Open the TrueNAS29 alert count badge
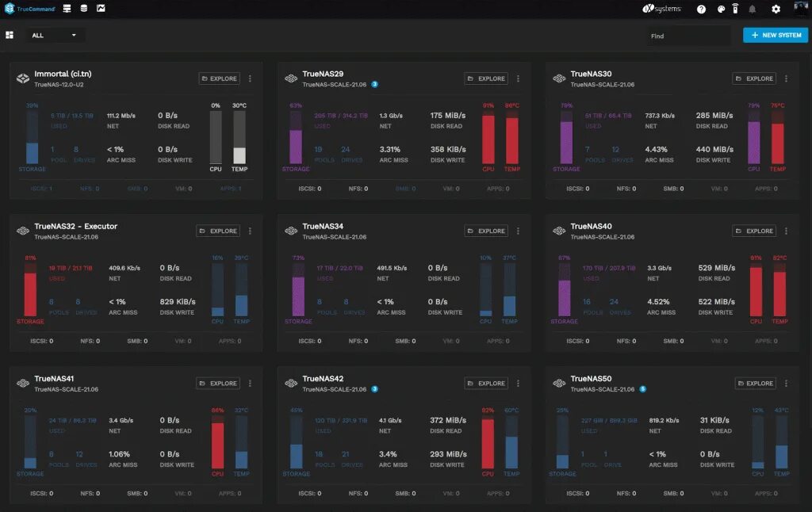Viewport: 812px width, 512px height. [x=375, y=84]
